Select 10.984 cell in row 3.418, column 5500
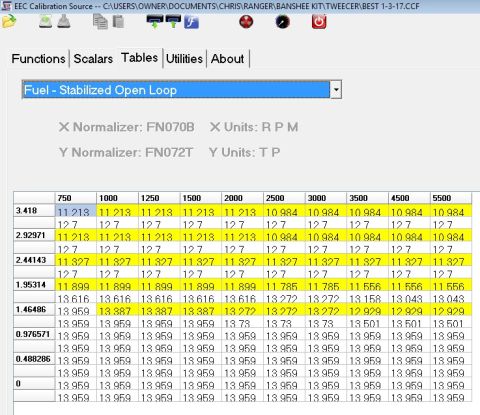 (451, 211)
